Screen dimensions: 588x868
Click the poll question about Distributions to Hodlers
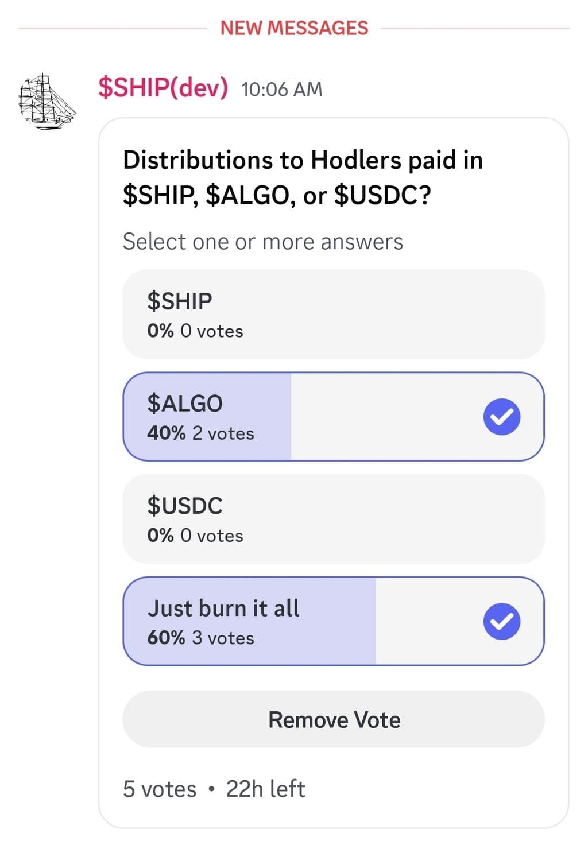tap(303, 177)
